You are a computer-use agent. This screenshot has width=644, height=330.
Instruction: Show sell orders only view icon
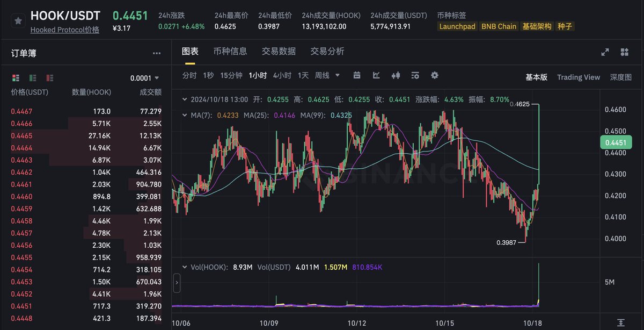[50, 78]
